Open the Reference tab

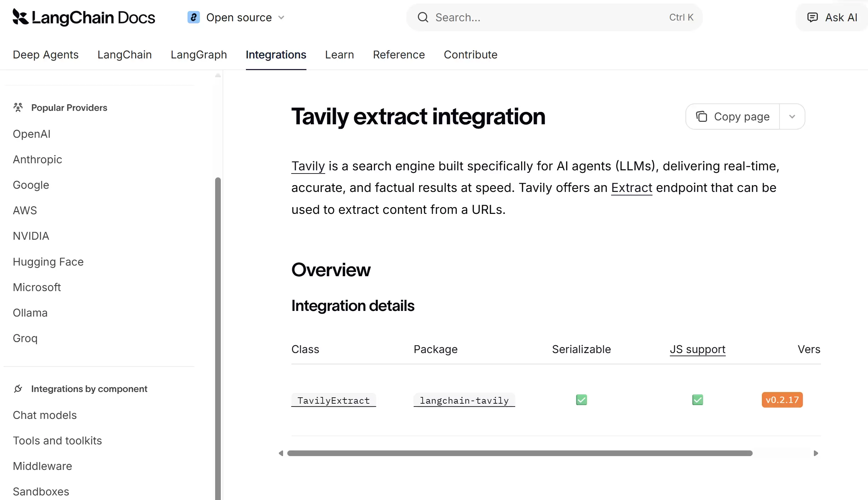point(399,55)
